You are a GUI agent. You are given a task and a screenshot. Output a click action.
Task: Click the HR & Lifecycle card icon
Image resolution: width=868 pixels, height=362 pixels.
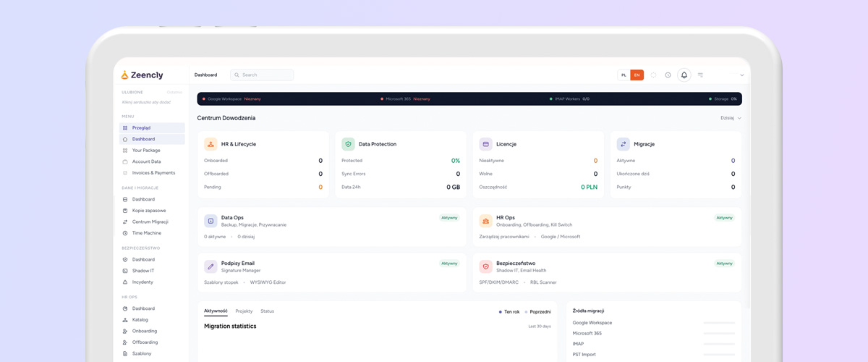[x=210, y=144]
